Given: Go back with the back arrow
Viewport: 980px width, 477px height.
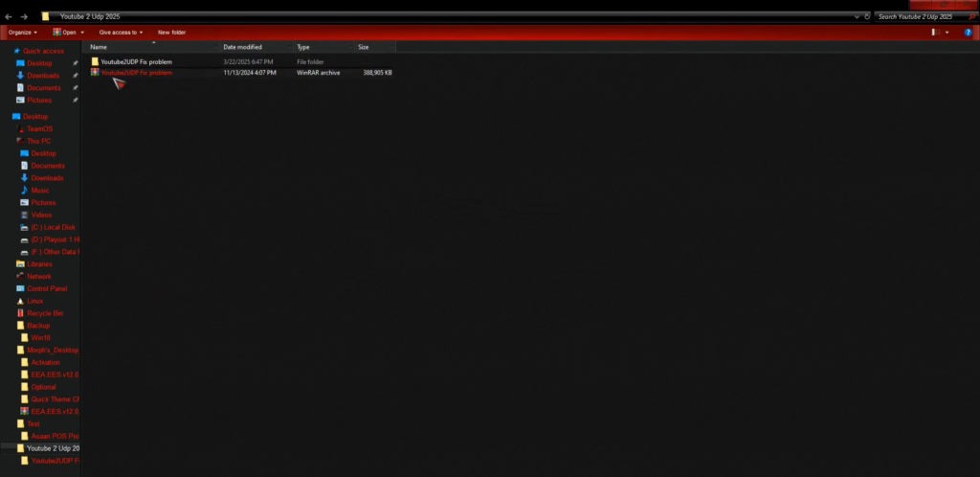Looking at the screenshot, I should point(8,17).
